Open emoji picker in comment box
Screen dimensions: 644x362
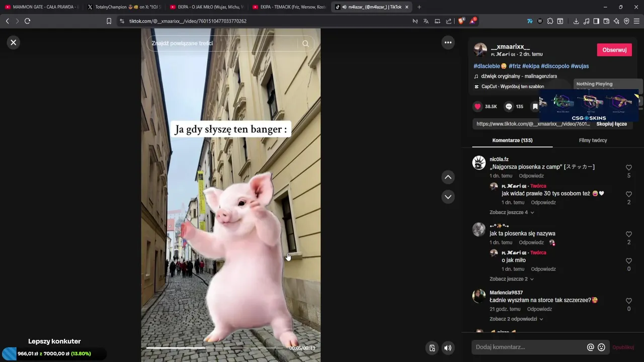[x=601, y=347]
